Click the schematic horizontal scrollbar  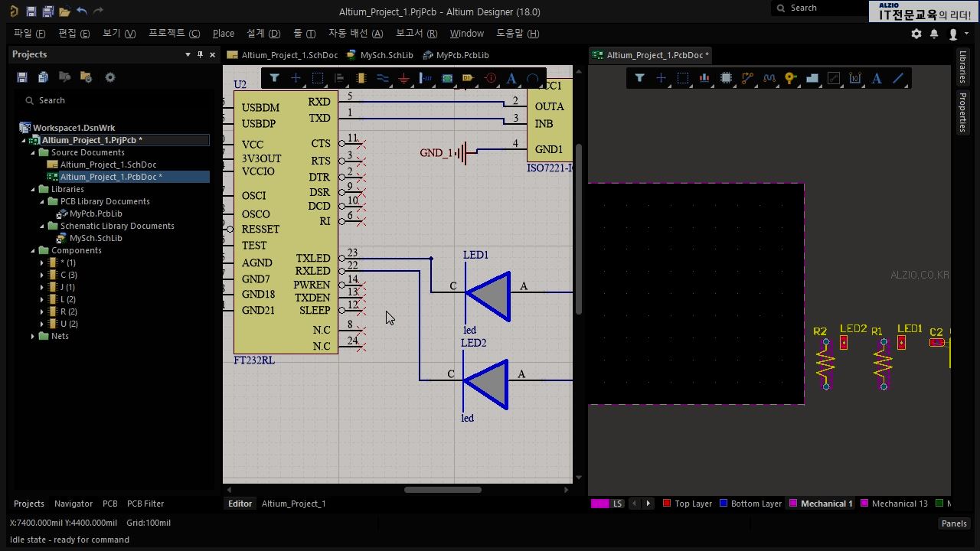coord(443,490)
